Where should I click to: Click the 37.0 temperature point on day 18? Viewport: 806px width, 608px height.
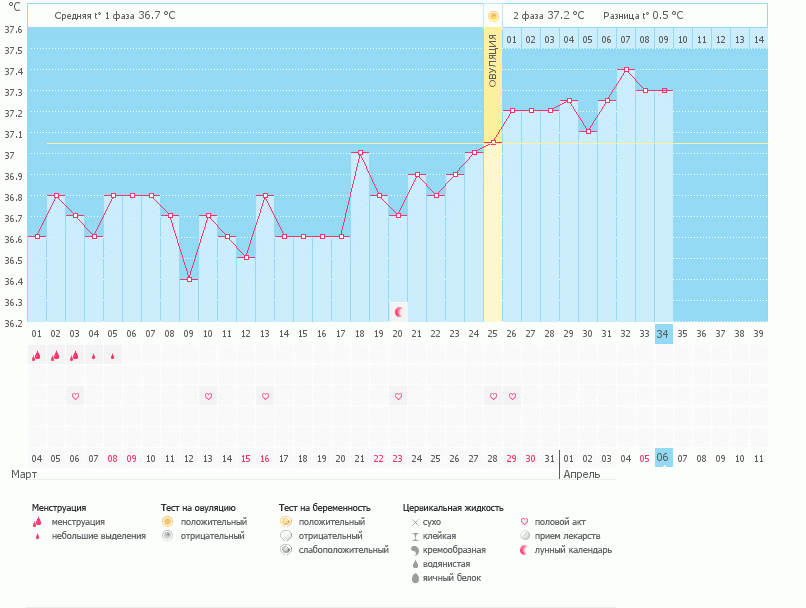pyautogui.click(x=360, y=153)
